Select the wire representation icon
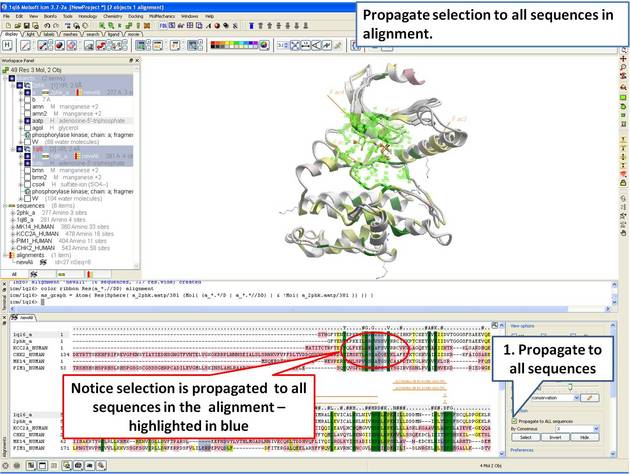Screen dimensions: 630x474 26,45
